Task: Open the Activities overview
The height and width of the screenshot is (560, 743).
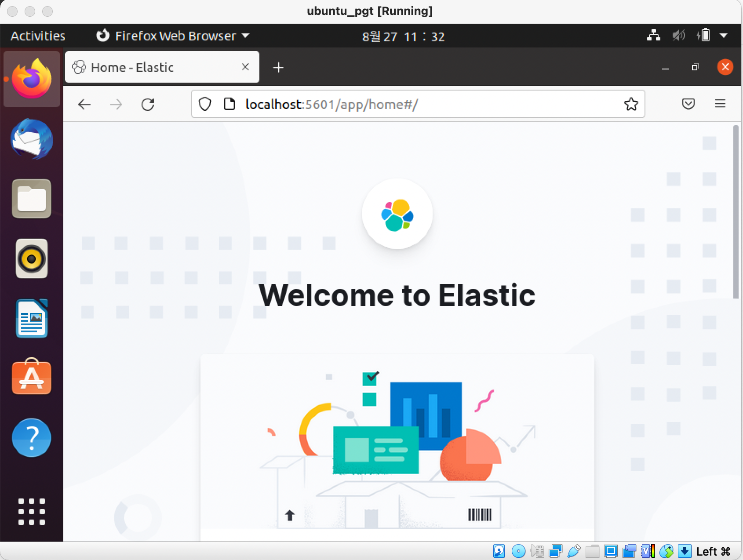Action: (38, 36)
